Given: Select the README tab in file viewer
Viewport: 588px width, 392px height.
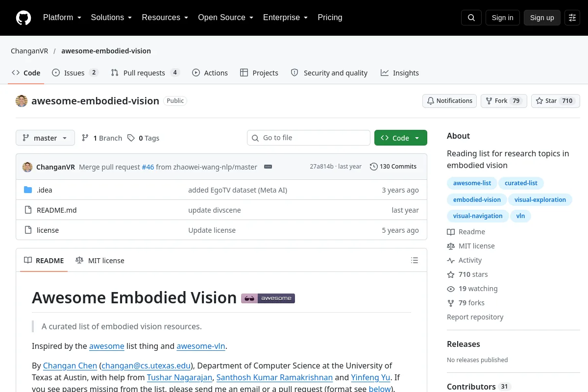Looking at the screenshot, I should click(x=44, y=261).
